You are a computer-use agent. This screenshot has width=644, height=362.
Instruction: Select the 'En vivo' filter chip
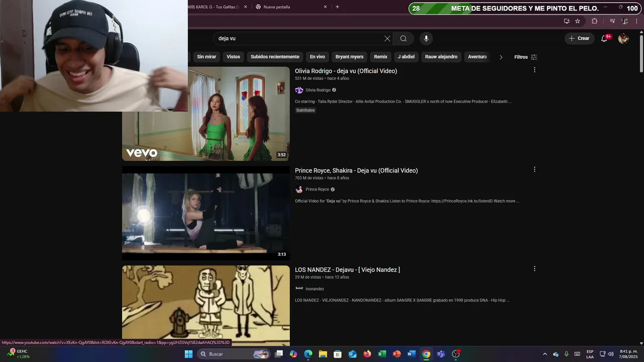point(317,57)
